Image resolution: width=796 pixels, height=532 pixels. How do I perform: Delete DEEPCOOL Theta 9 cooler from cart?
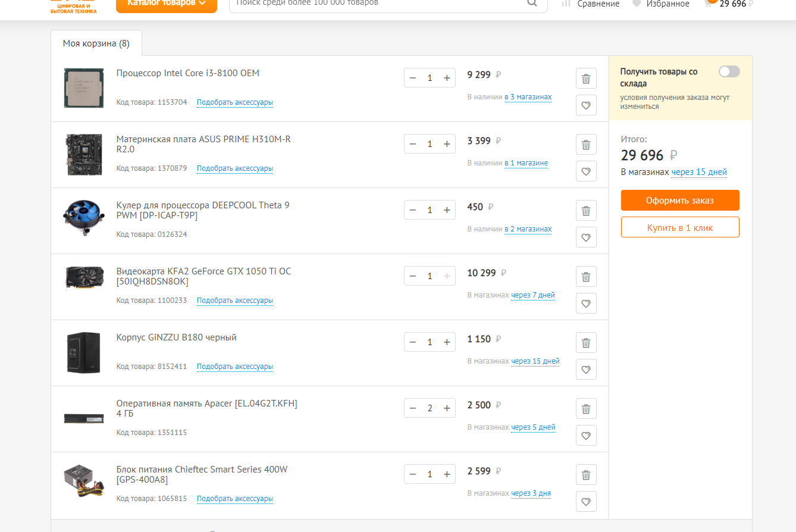click(586, 211)
